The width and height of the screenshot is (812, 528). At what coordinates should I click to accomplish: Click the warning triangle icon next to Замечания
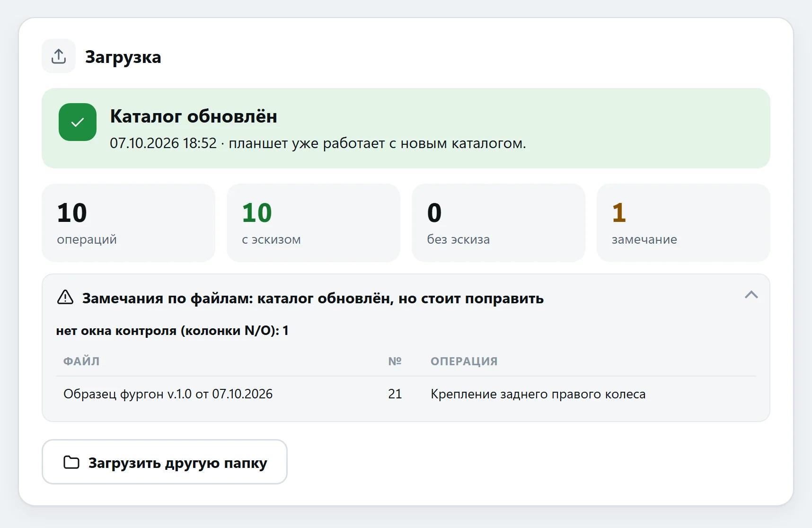65,297
